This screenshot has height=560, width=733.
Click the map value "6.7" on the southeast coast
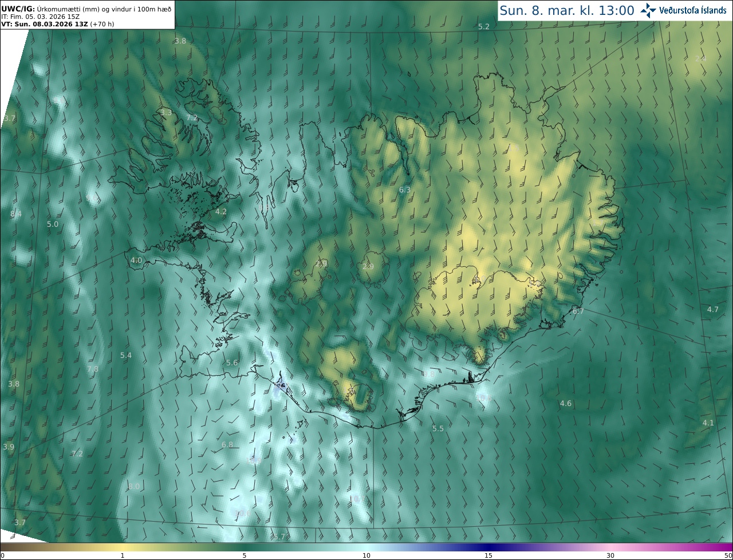point(578,311)
